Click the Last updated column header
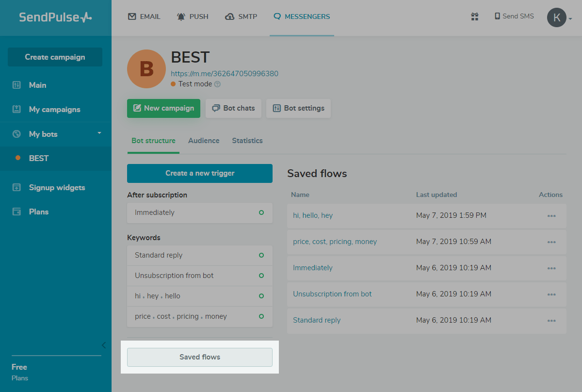The width and height of the screenshot is (582, 392). coord(436,195)
